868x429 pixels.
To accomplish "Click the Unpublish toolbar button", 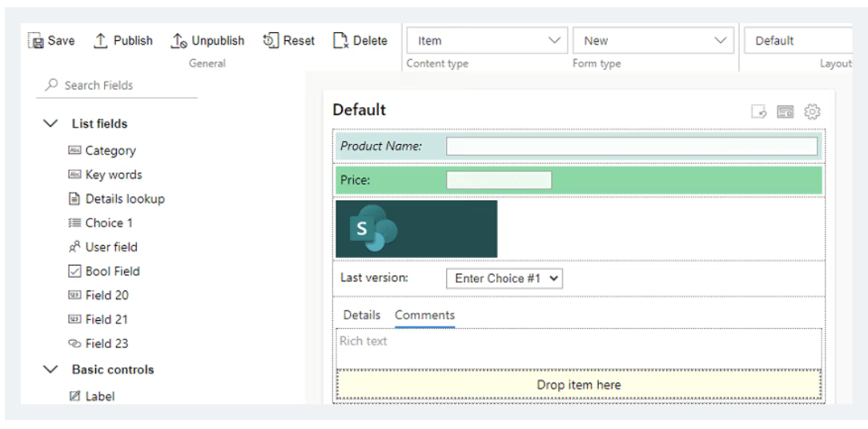I will 207,41.
